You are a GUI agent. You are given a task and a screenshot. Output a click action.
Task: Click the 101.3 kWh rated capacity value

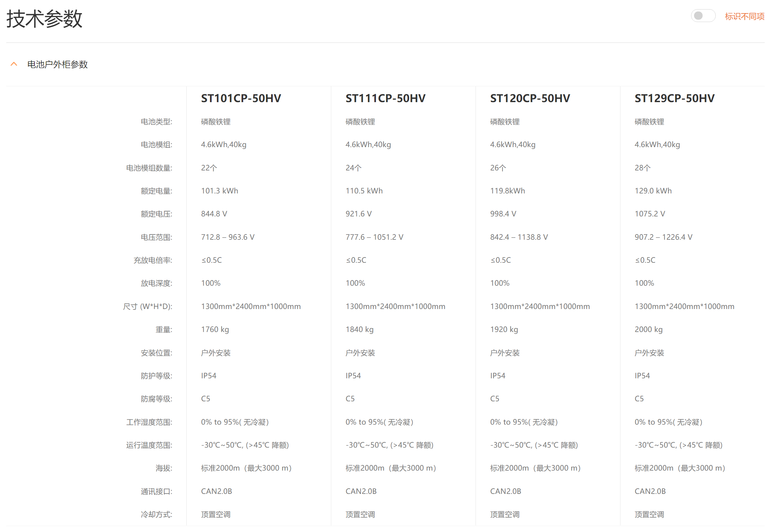(x=220, y=191)
